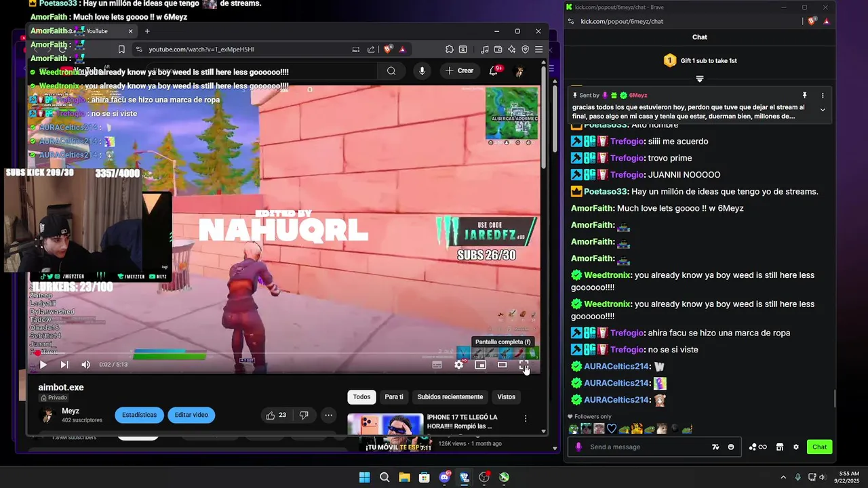This screenshot has width=868, height=488.
Task: Open chat settings gear in Kick chat
Action: 796,447
